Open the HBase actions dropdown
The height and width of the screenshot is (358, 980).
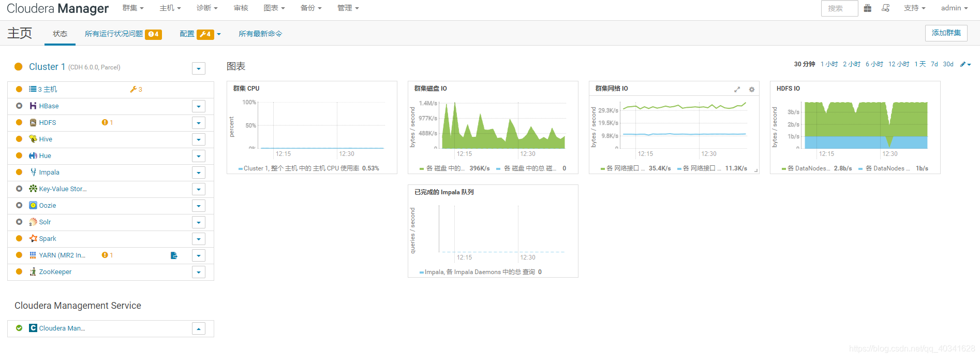pyautogui.click(x=199, y=106)
